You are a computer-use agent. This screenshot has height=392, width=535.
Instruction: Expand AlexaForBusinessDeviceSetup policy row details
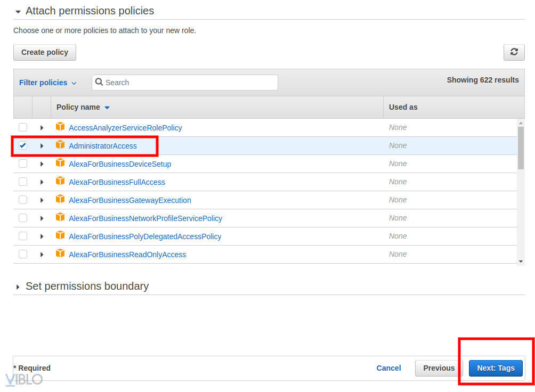click(42, 164)
